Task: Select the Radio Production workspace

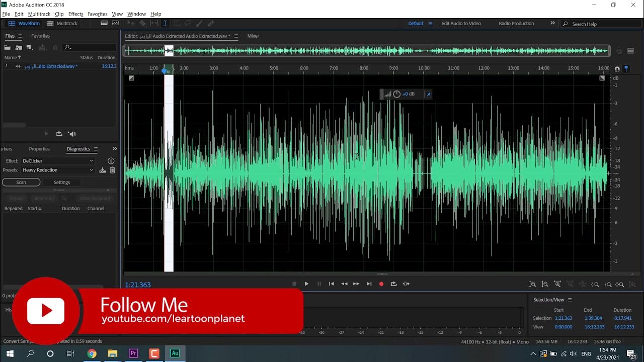Action: [x=516, y=24]
